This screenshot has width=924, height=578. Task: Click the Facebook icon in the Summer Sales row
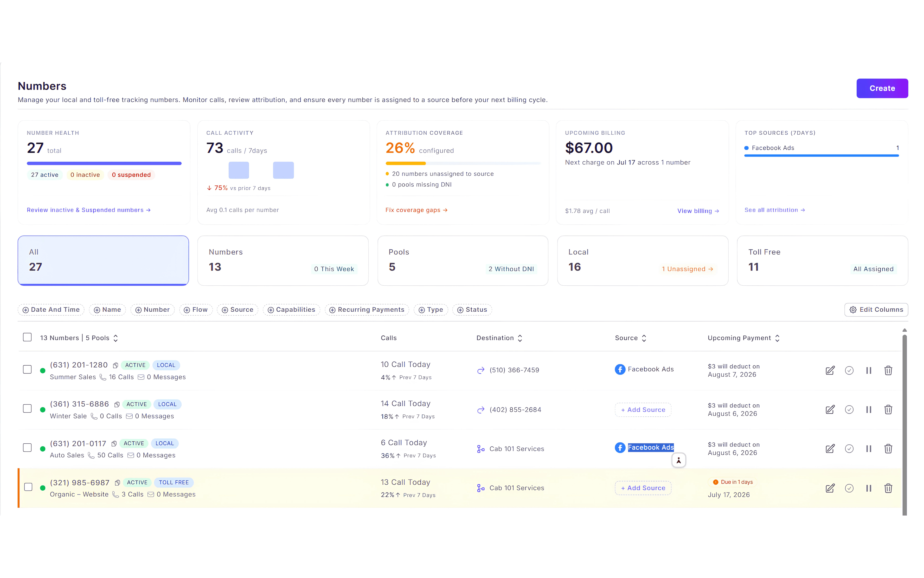tap(620, 369)
